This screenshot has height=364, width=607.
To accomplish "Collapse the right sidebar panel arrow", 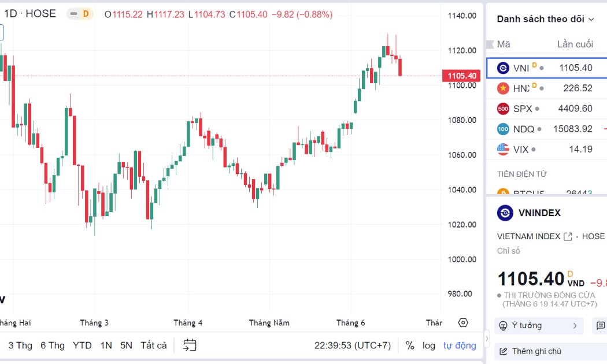I will tap(487, 339).
